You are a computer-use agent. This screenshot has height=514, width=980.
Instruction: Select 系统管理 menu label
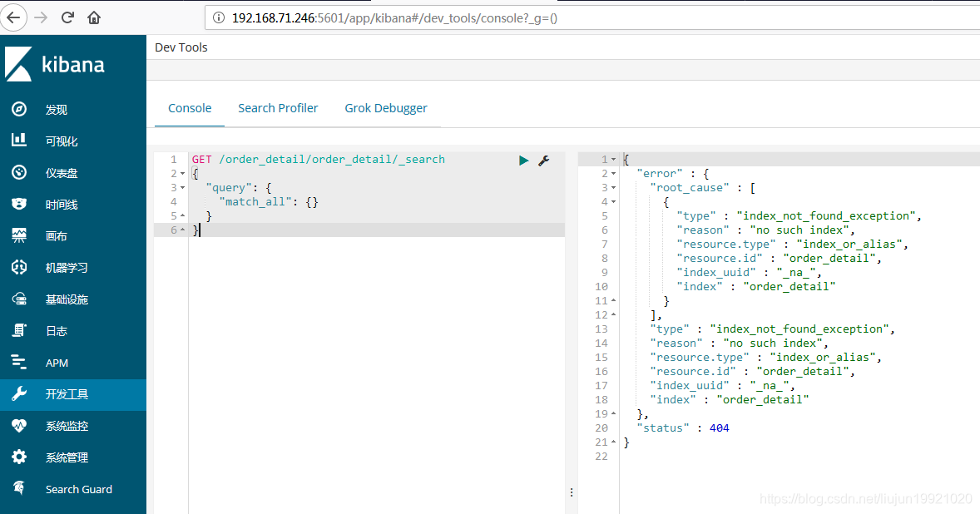click(67, 457)
